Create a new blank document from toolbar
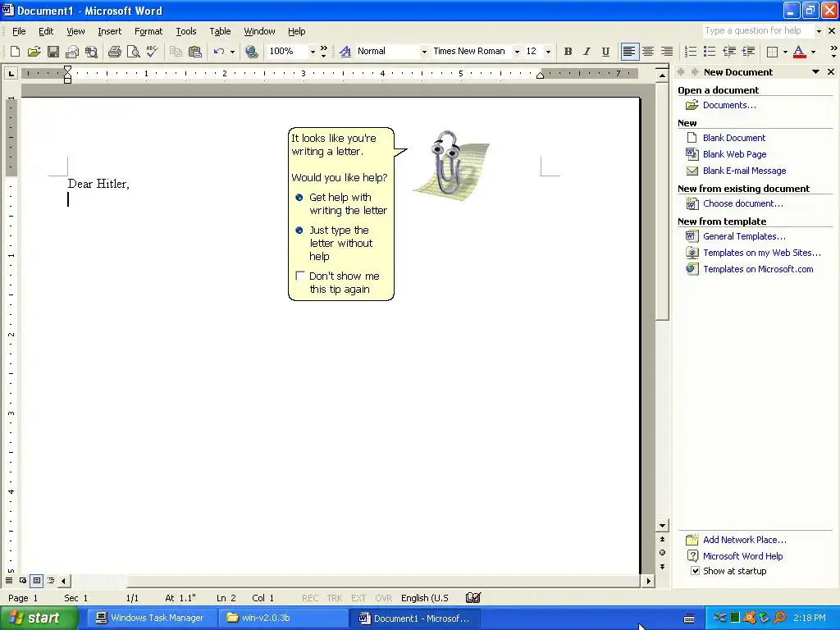Screen dimensions: 840x630 15,52
